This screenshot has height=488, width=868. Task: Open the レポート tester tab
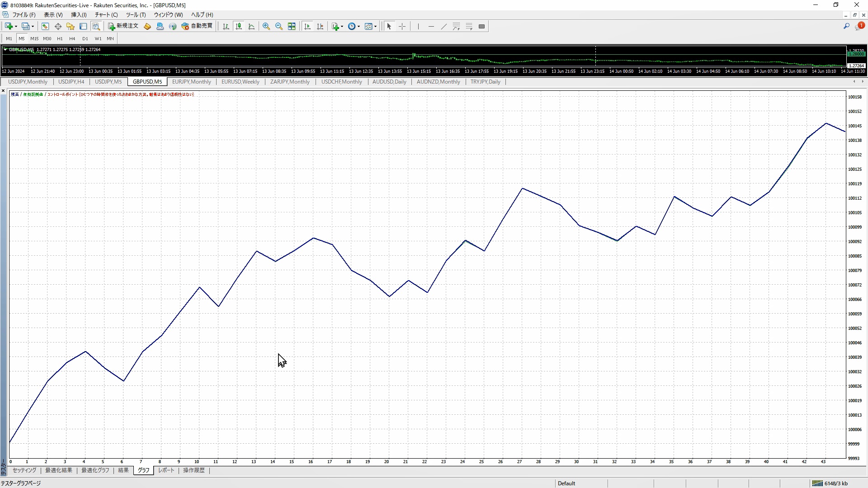click(166, 470)
